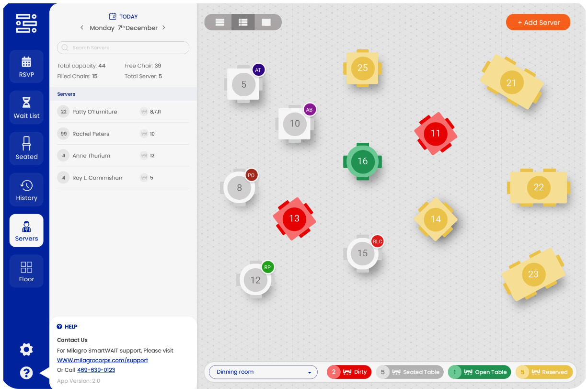Viewport: 588px width, 389px height.
Task: Click the Dirty status legend pill
Action: [349, 372]
